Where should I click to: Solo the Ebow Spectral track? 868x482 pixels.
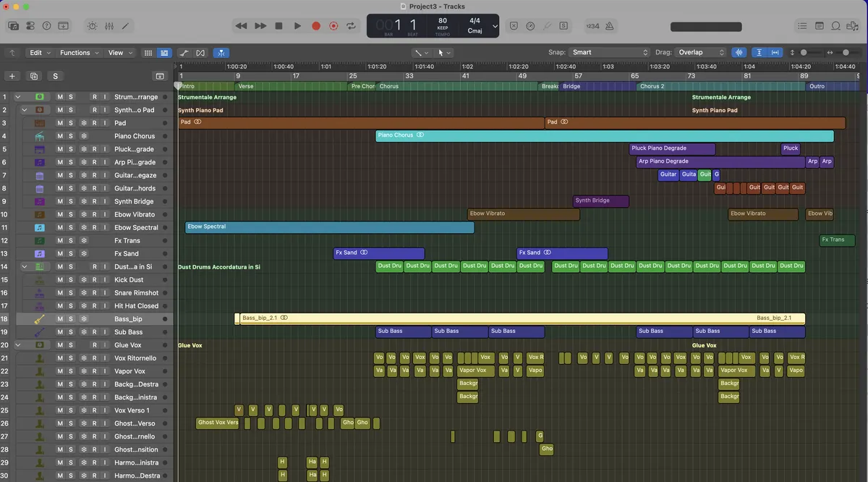click(x=71, y=227)
